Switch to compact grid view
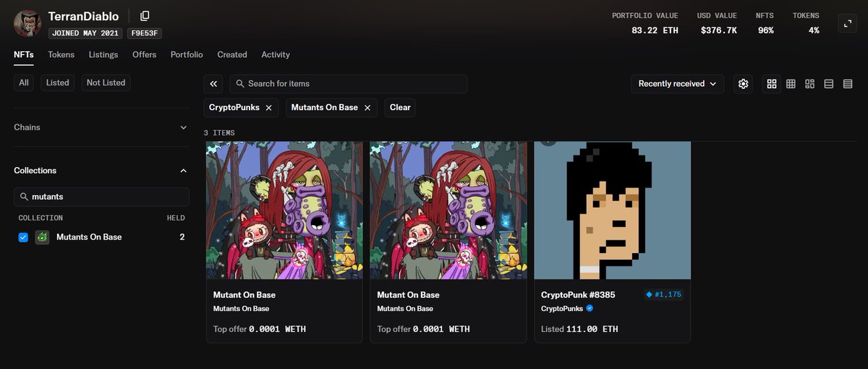The height and width of the screenshot is (369, 868). point(791,84)
